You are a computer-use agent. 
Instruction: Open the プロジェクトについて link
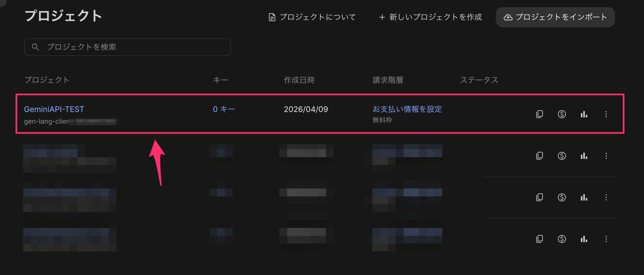click(312, 17)
